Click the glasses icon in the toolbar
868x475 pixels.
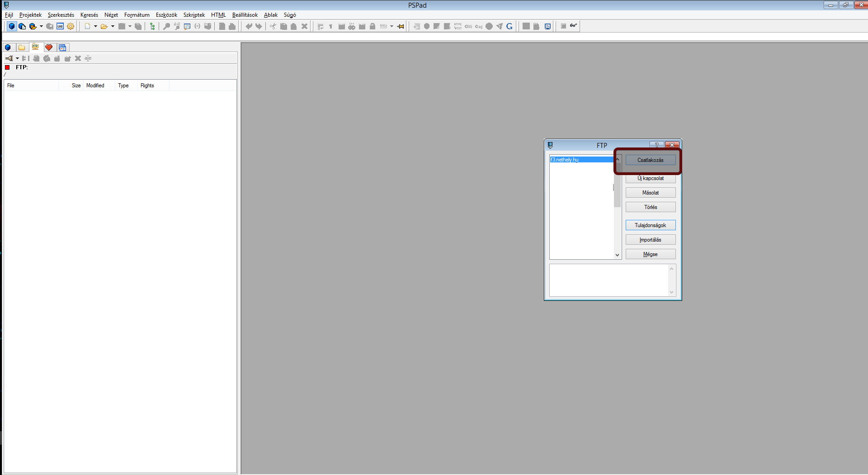pyautogui.click(x=573, y=26)
